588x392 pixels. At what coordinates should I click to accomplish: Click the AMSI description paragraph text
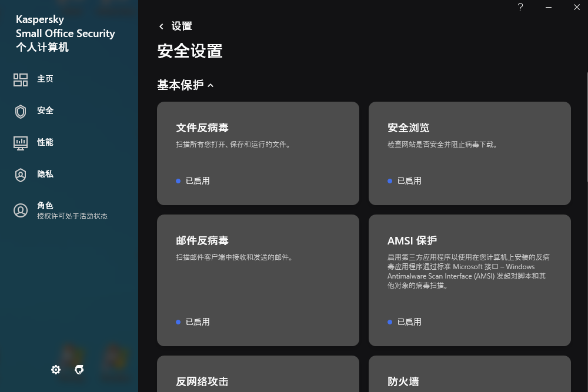tap(469, 272)
